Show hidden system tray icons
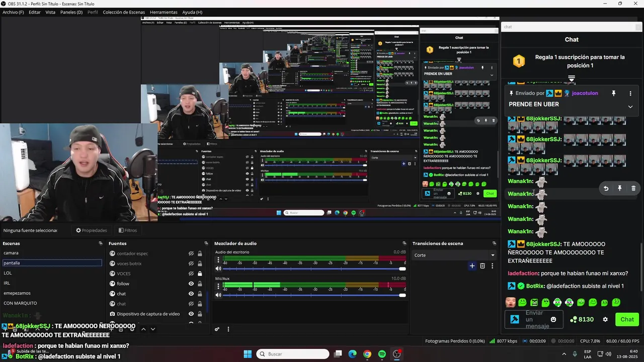Viewport: 644px width, 362px height. 563,354
